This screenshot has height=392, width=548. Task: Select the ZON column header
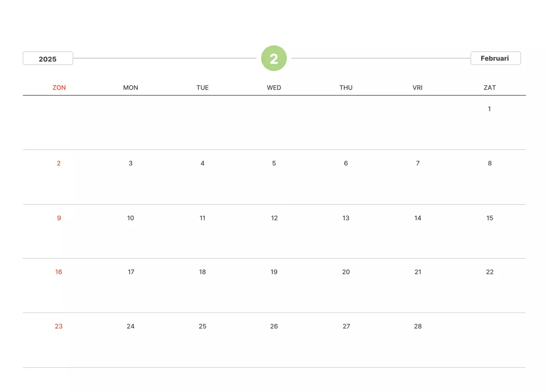tap(59, 88)
